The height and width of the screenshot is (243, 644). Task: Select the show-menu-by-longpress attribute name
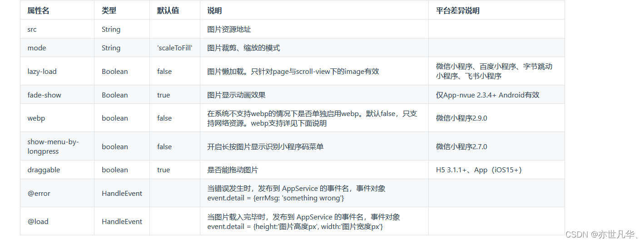53,146
